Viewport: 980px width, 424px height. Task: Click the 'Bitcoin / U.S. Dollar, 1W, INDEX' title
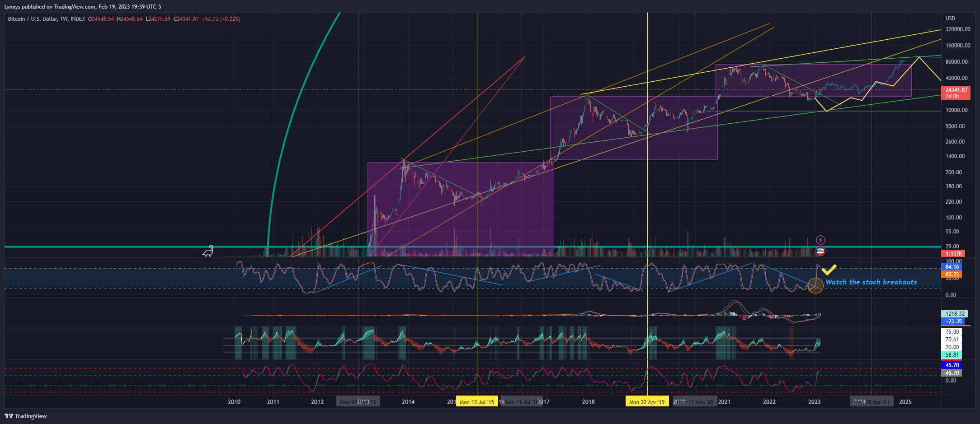(46, 19)
